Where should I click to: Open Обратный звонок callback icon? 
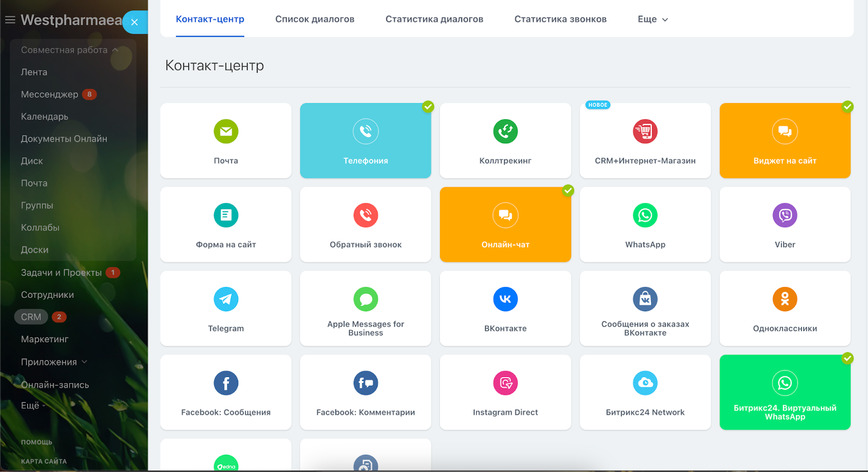pos(366,215)
